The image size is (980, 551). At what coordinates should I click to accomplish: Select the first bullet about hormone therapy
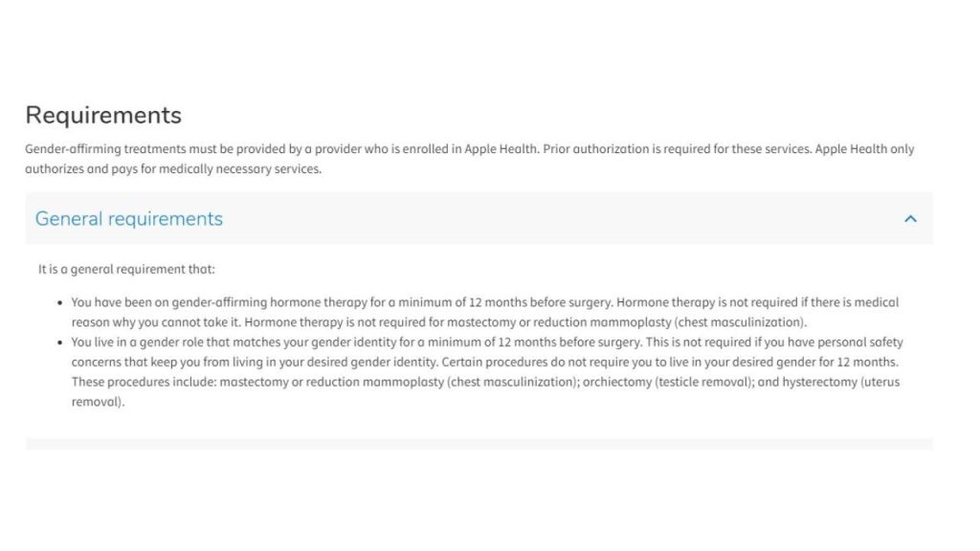(479, 301)
